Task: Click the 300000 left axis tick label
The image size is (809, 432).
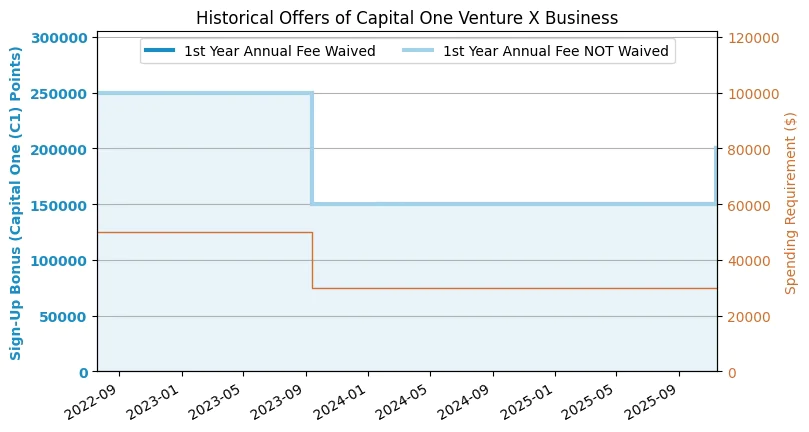Action: (62, 38)
